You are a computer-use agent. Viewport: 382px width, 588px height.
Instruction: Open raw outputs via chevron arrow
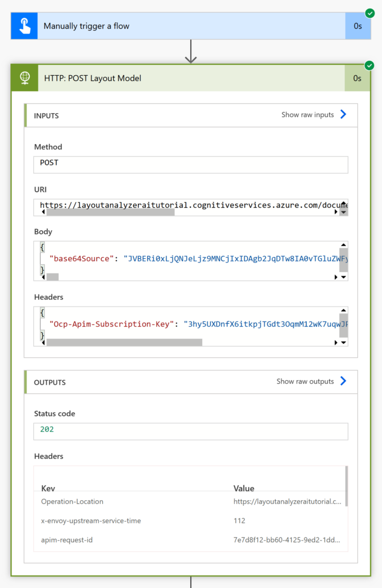tap(343, 381)
